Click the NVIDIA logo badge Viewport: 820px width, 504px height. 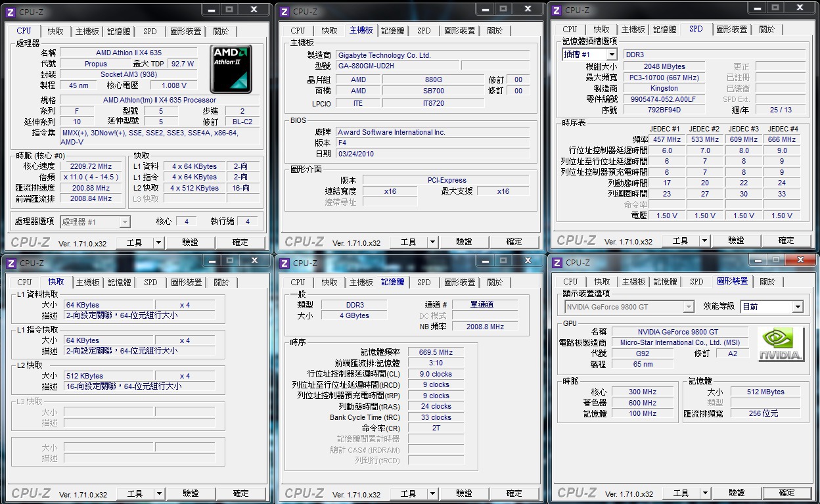(780, 344)
